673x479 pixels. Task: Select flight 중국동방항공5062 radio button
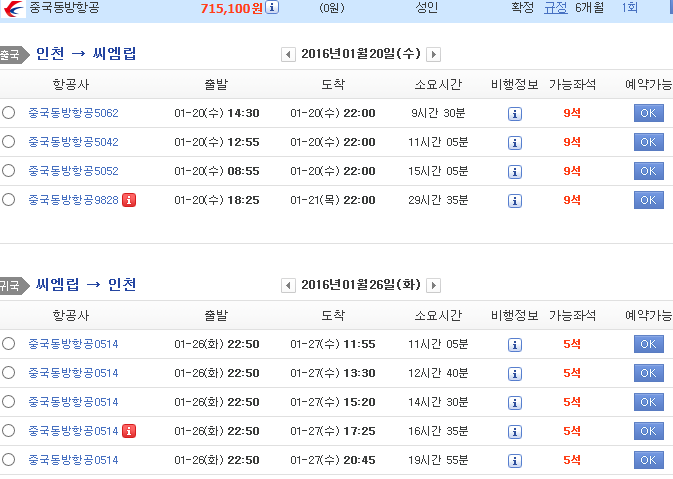click(8, 113)
